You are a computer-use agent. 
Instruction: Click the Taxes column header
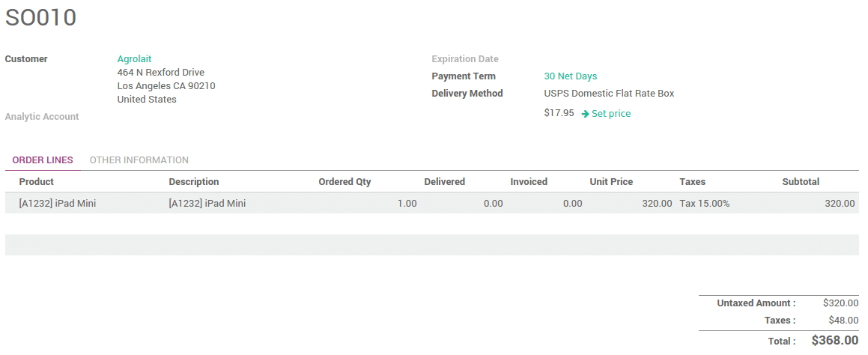coord(692,182)
